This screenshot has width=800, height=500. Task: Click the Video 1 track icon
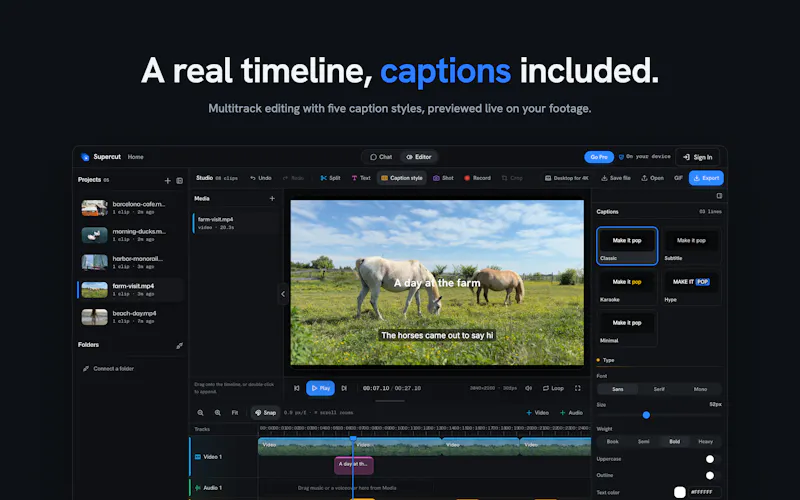198,457
